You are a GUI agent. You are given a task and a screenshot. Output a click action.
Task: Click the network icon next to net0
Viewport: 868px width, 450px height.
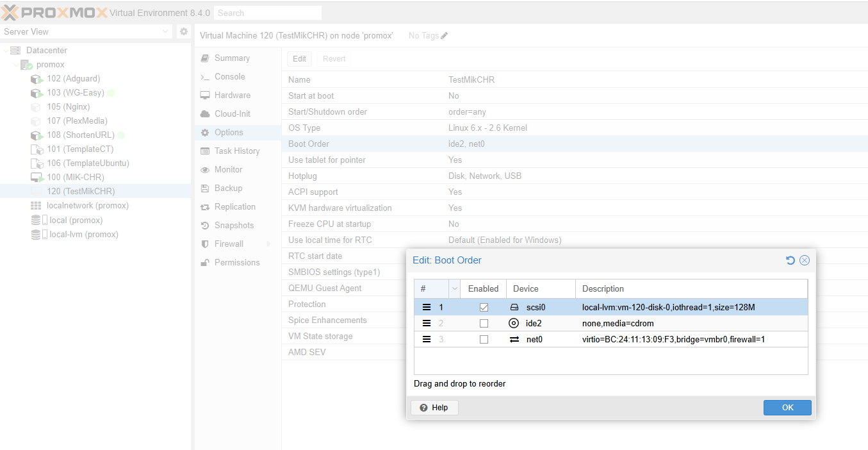[x=514, y=339]
